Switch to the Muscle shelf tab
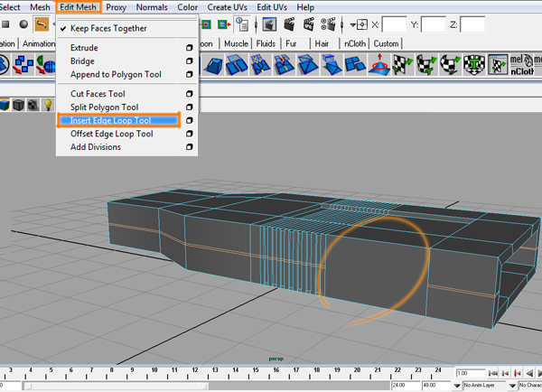The image size is (542, 392). click(x=236, y=43)
